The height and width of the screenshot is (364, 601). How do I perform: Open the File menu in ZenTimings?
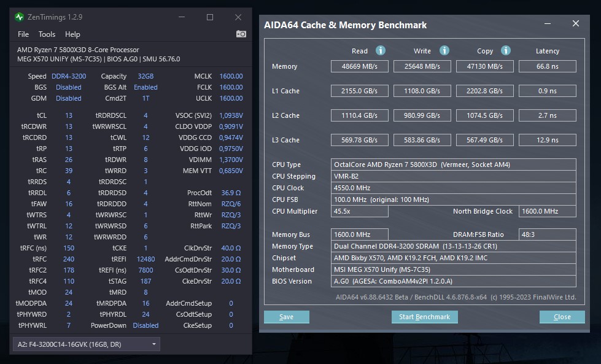(x=23, y=34)
